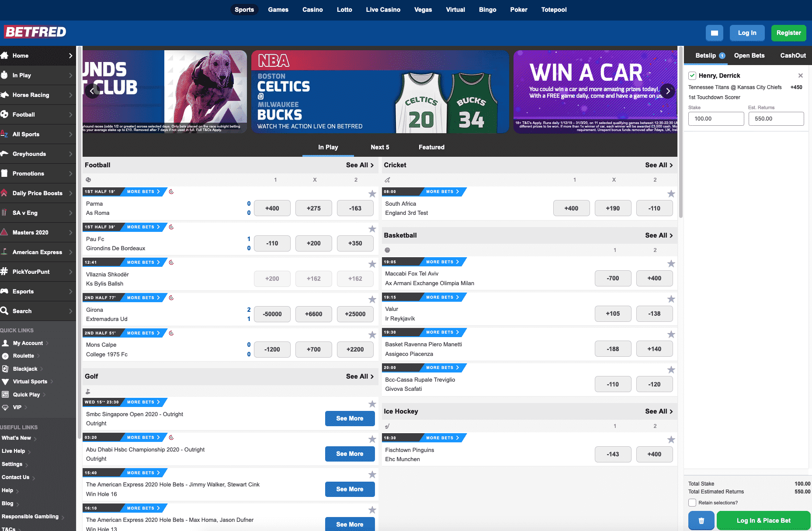
Task: Remove Henry, Derrick selection from betslip
Action: (801, 76)
